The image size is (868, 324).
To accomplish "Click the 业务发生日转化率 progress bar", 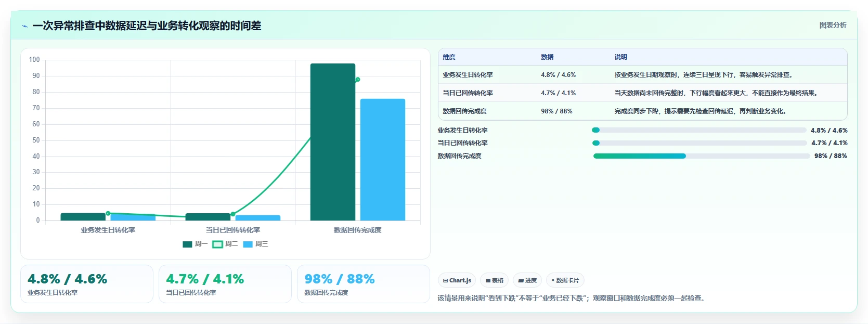I will click(699, 130).
